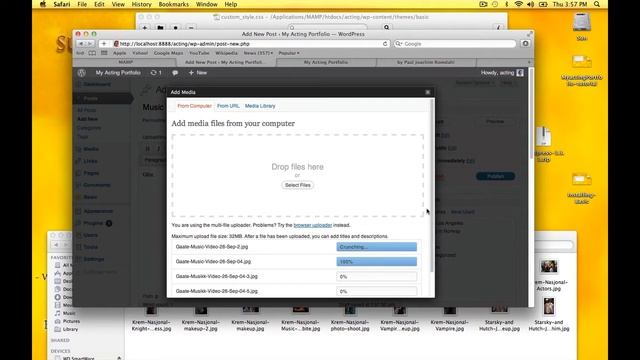The image size is (640, 360).
Task: Open the WordPress updates icon
Action: click(156, 73)
